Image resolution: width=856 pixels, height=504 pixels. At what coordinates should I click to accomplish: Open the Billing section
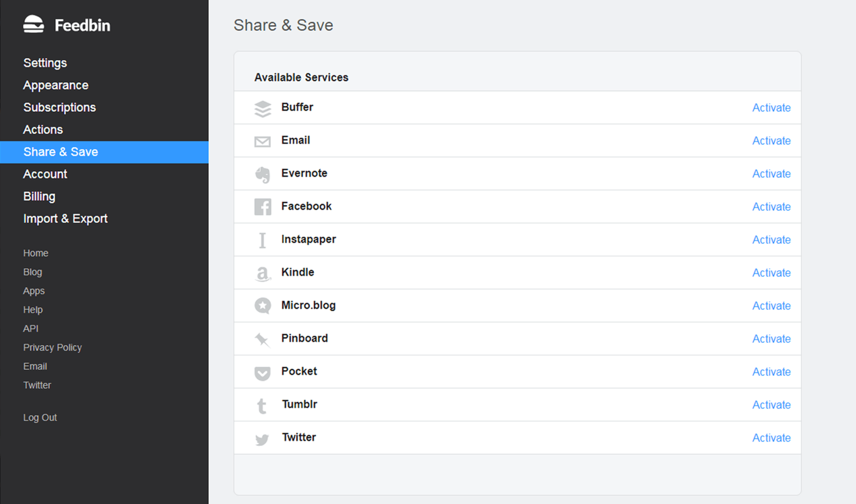39,196
